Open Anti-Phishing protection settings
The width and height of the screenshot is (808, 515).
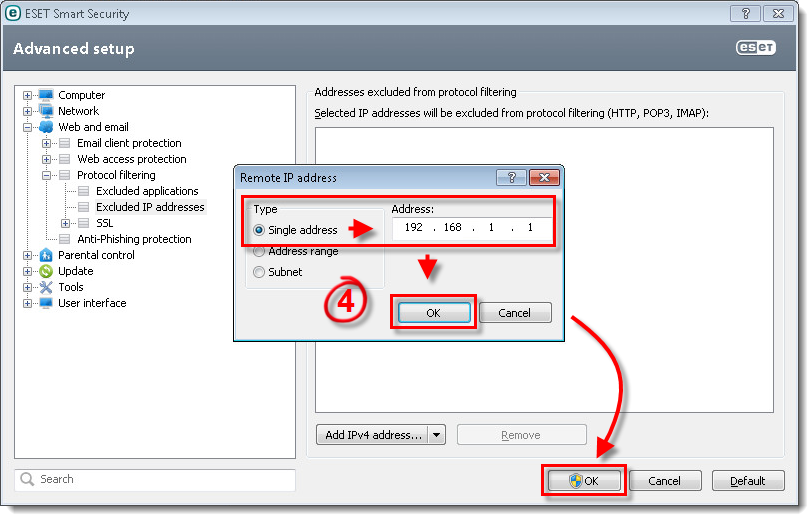[134, 239]
